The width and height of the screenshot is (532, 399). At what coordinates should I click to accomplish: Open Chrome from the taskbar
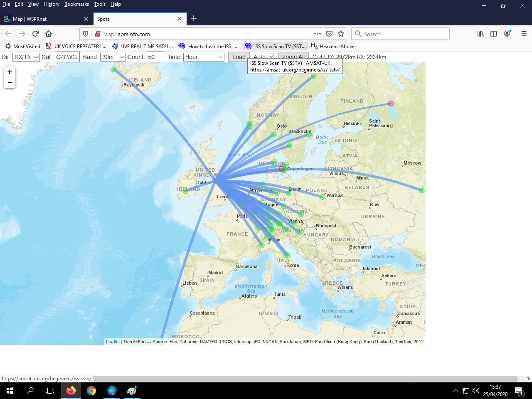click(x=91, y=391)
